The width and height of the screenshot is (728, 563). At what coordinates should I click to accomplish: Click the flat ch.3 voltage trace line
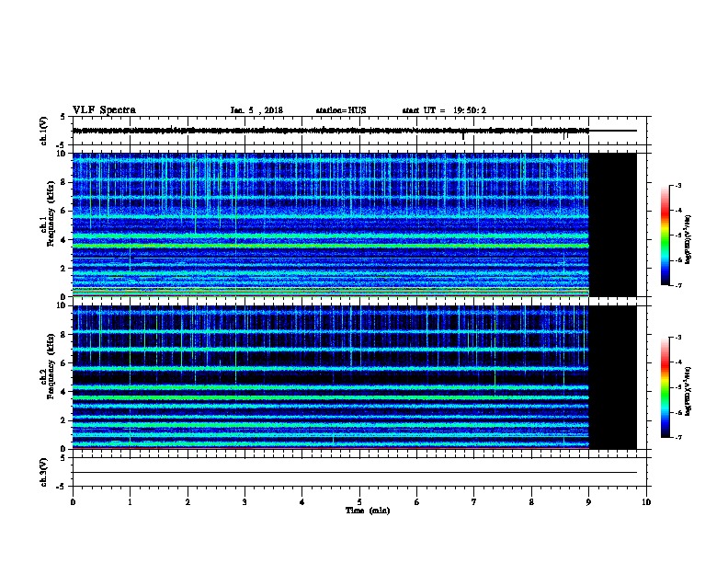click(x=354, y=473)
